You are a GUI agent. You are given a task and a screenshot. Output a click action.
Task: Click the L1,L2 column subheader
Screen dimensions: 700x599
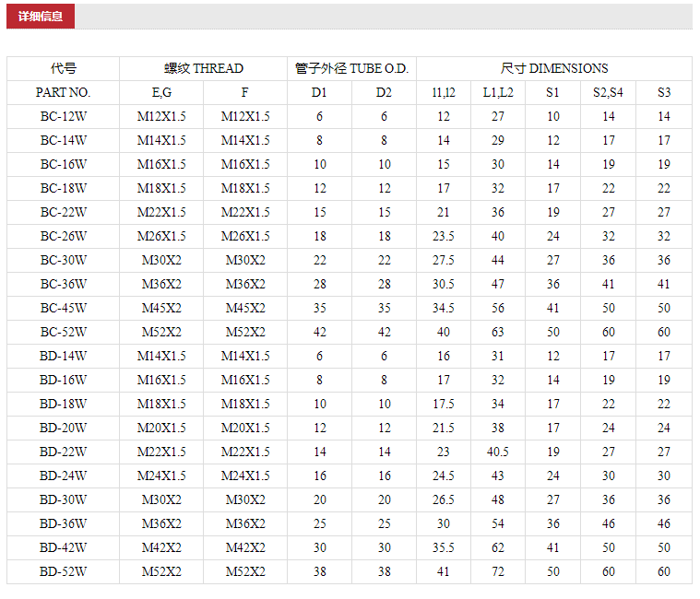pos(498,92)
